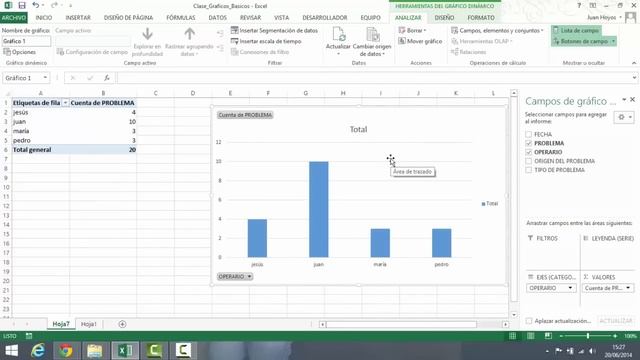Open the OPERARIO field button on chart
The width and height of the screenshot is (640, 360).
[235, 277]
